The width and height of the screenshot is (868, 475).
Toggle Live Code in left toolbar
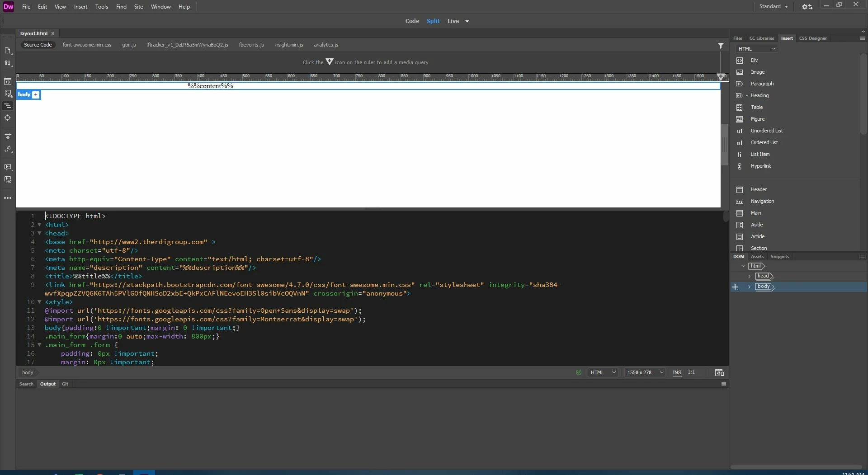coord(8,82)
